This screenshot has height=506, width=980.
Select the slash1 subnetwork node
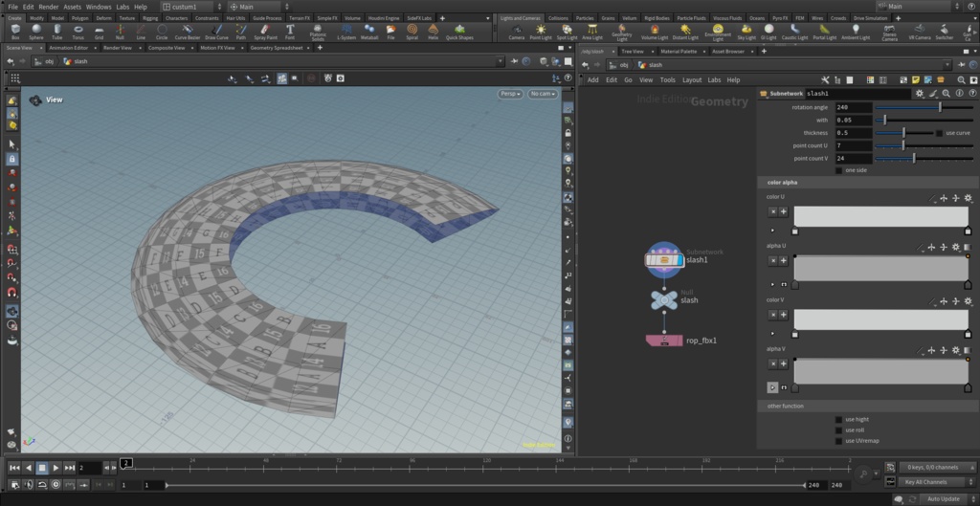663,259
